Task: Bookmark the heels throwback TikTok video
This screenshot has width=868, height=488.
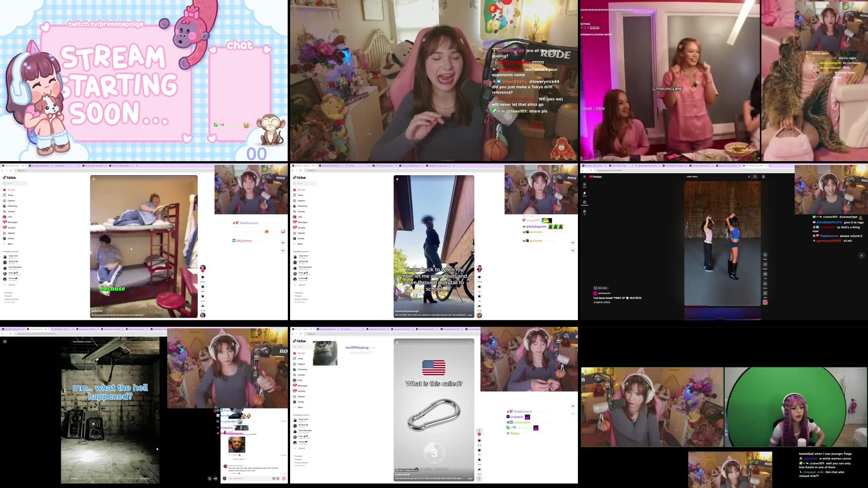Action: pos(478,297)
